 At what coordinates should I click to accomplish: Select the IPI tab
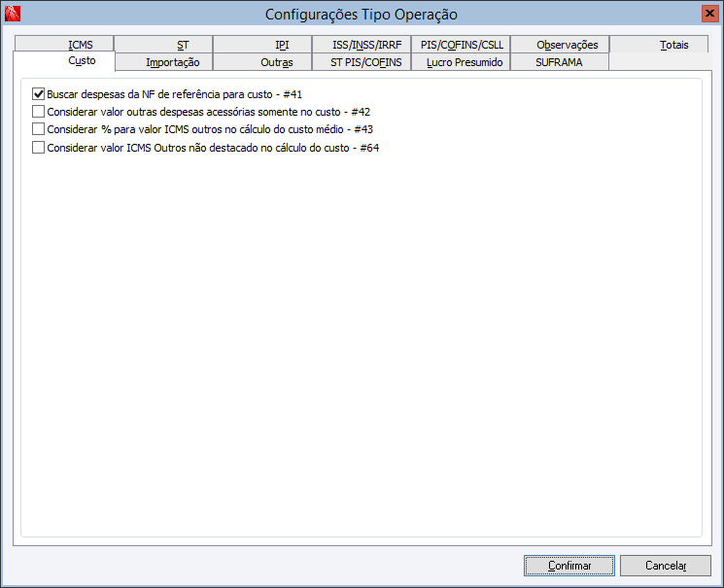click(x=262, y=45)
